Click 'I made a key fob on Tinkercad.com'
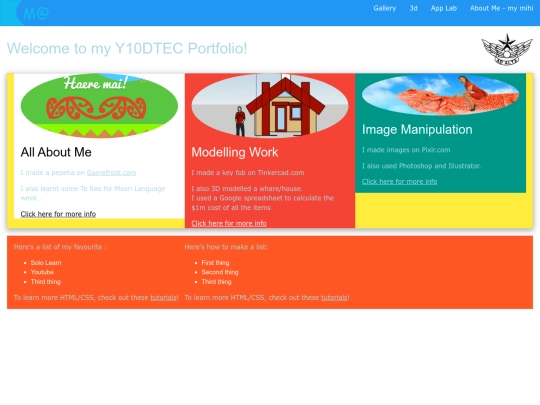The width and height of the screenshot is (540, 405). click(x=248, y=173)
